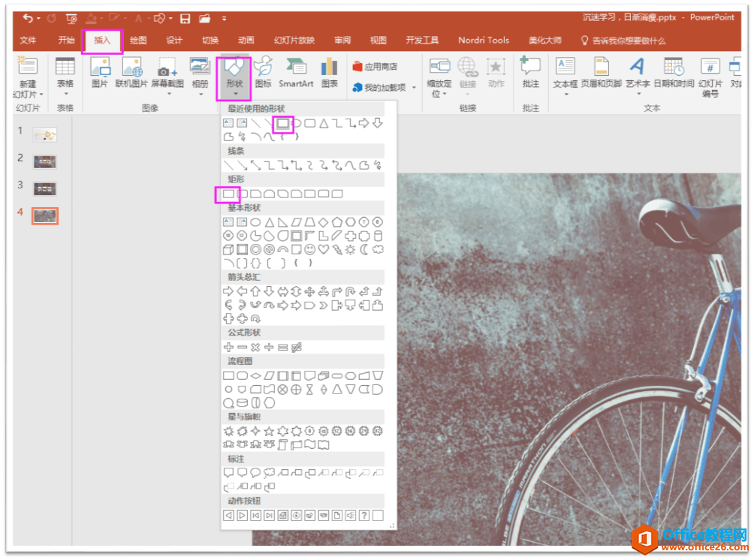Select the flowchart diamond decision shape
This screenshot has height=560, width=754.
[x=255, y=375]
